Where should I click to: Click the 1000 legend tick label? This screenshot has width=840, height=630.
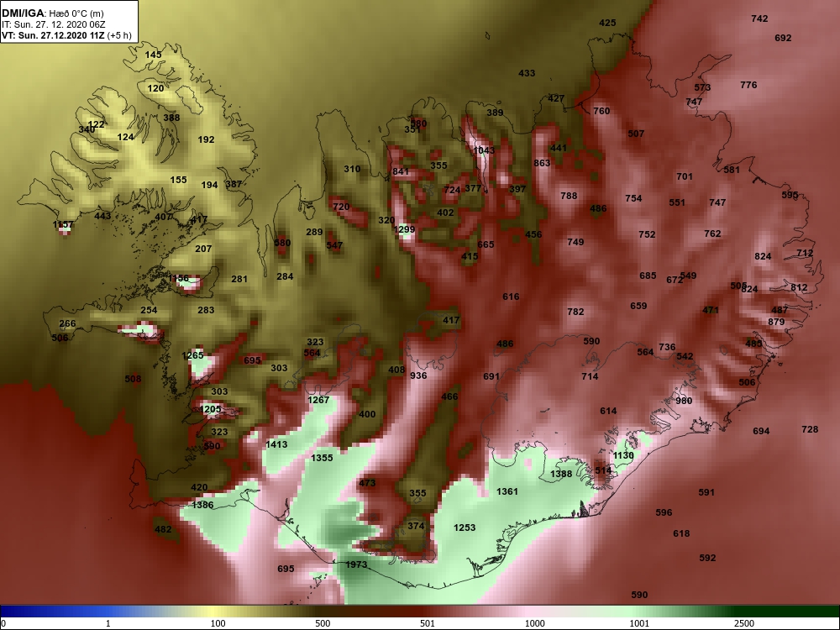(x=534, y=623)
